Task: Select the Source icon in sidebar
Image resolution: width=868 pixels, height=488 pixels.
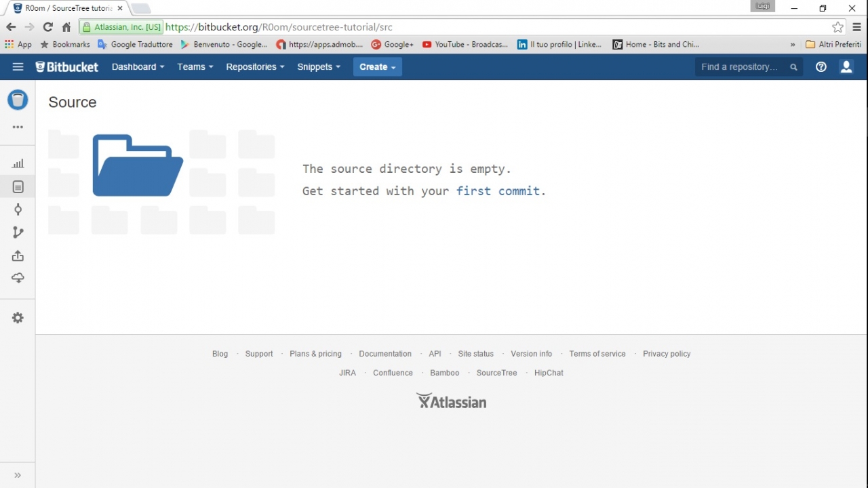Action: point(18,186)
